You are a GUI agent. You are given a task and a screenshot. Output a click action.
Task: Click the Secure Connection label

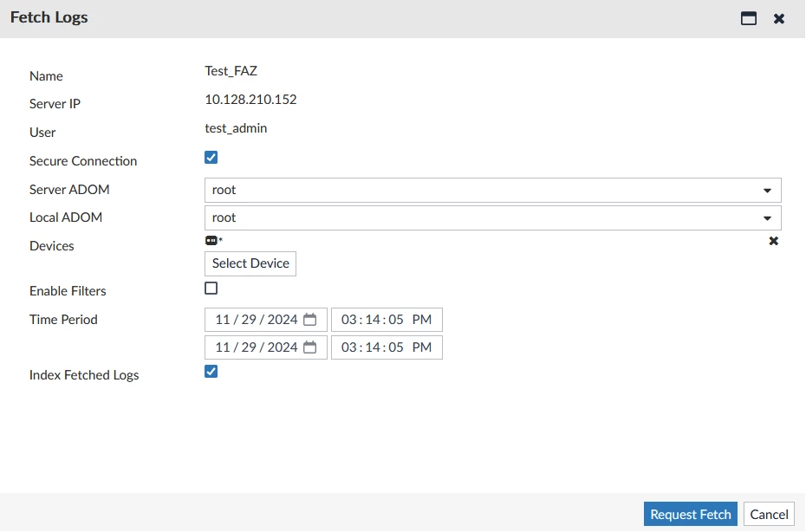click(82, 161)
